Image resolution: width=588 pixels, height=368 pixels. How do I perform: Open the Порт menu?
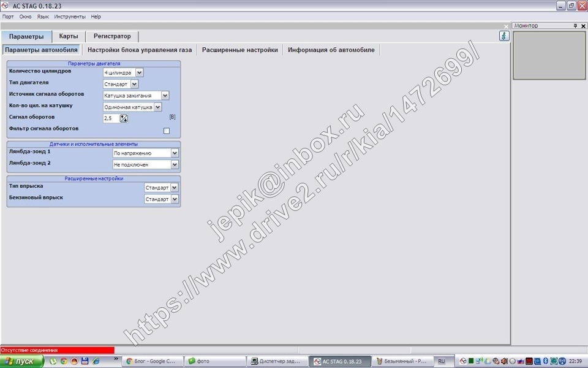8,17
